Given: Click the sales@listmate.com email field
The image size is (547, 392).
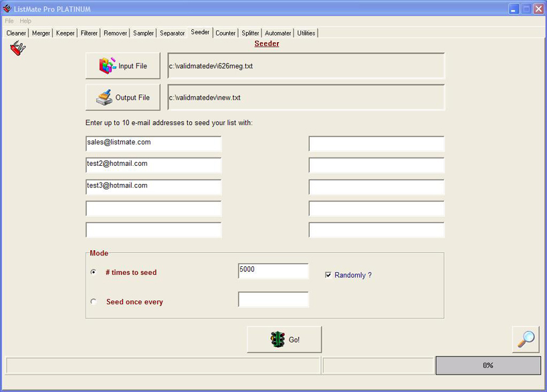Looking at the screenshot, I should coord(153,143).
